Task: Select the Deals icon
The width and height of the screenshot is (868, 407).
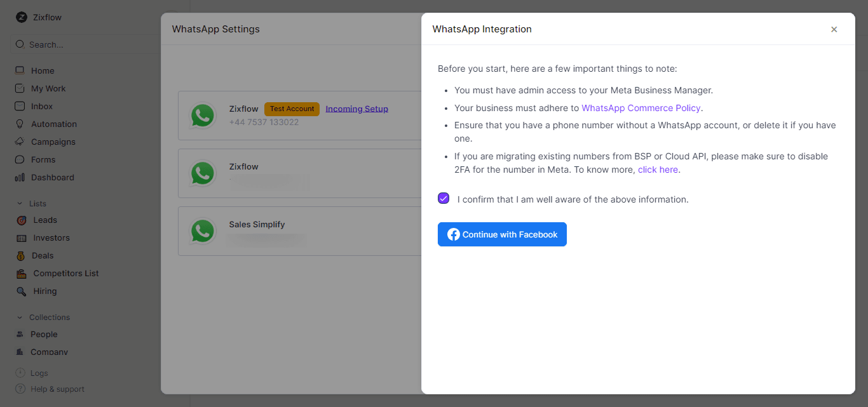Action: (20, 255)
